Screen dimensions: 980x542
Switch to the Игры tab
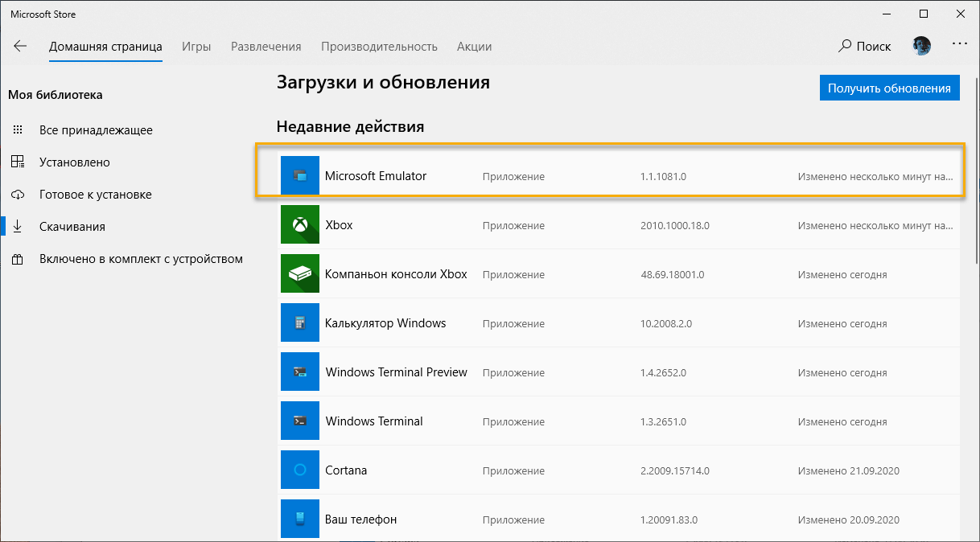tap(196, 47)
